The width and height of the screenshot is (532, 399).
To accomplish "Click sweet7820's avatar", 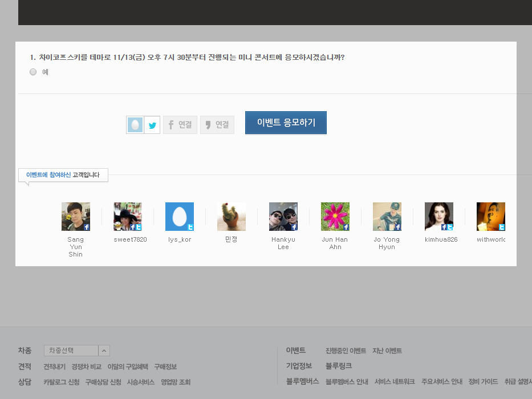I will tap(128, 217).
